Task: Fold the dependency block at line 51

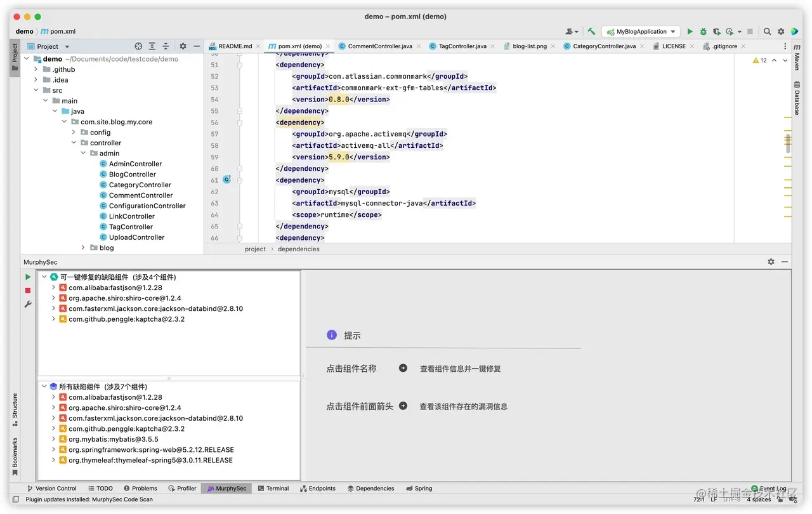Action: 240,65
